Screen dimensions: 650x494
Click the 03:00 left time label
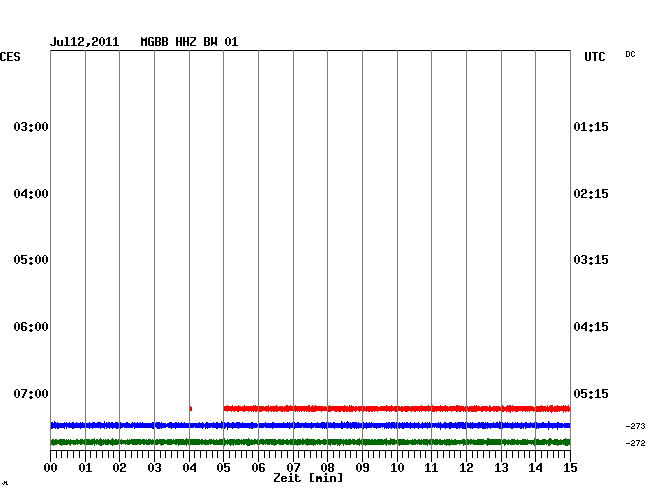31,126
